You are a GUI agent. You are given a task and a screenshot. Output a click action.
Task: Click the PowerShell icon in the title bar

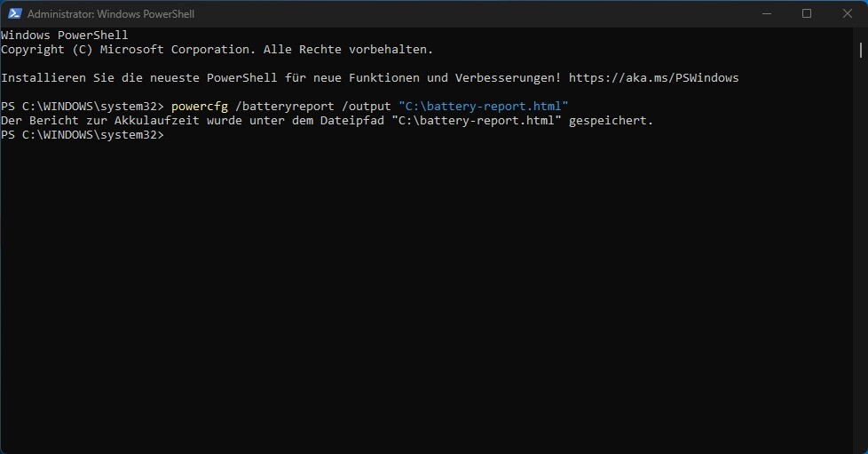pos(14,13)
